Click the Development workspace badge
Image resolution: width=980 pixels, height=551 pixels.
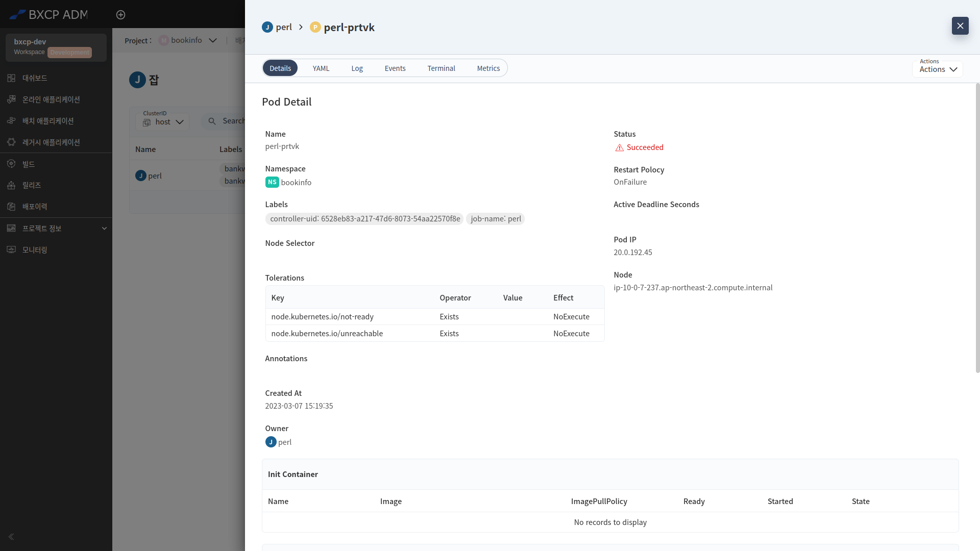tap(70, 52)
